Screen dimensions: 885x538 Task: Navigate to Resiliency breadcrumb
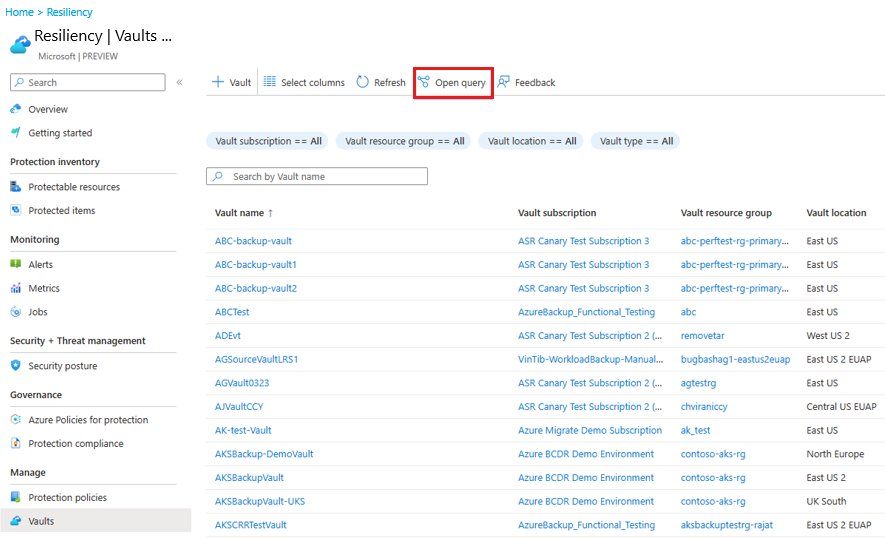[x=69, y=12]
